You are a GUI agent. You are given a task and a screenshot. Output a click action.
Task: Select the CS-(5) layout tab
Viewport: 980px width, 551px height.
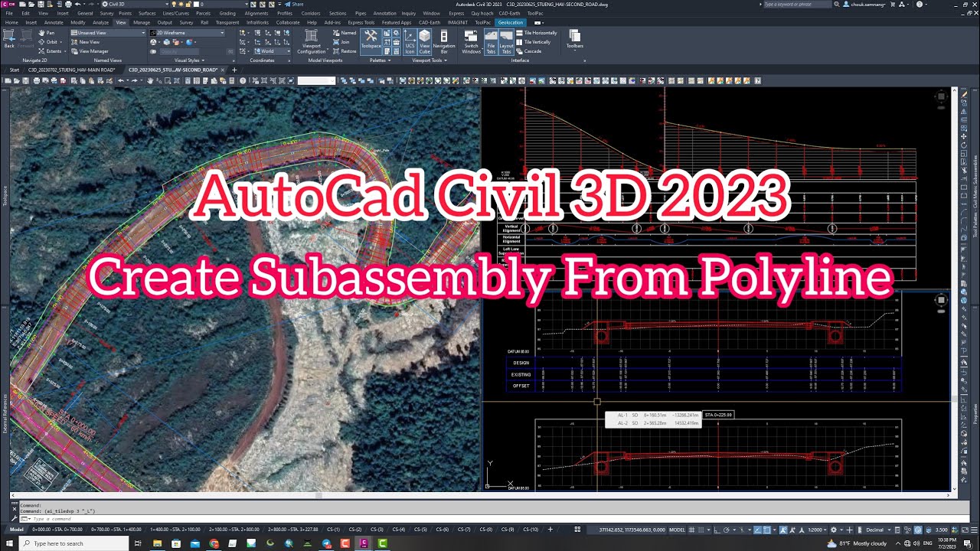[x=420, y=529]
